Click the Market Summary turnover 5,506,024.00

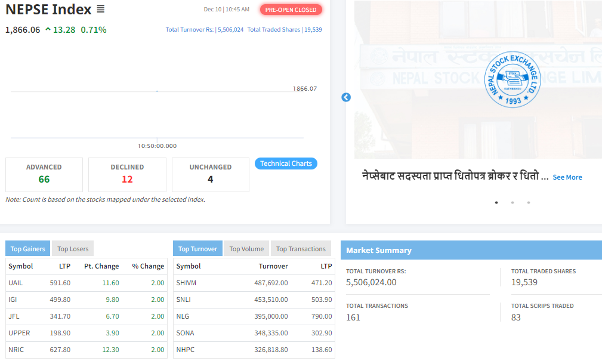tap(371, 282)
